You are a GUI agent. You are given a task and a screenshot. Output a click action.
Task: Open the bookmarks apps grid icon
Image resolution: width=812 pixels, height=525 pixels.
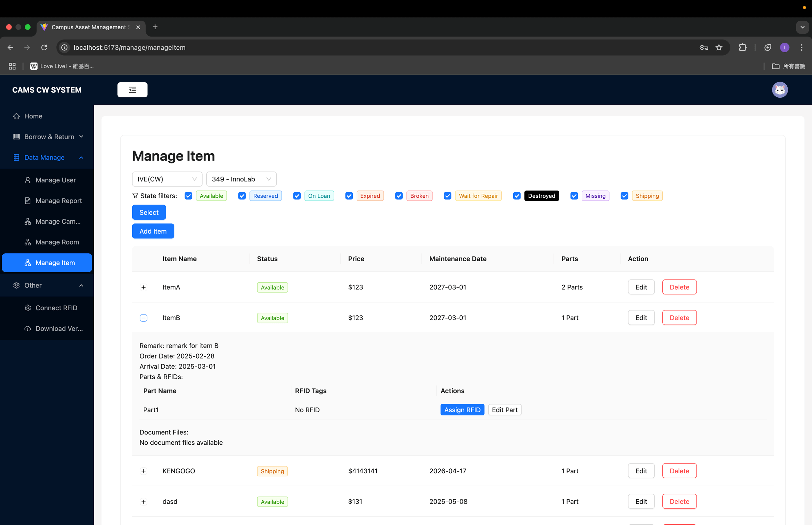pyautogui.click(x=12, y=66)
